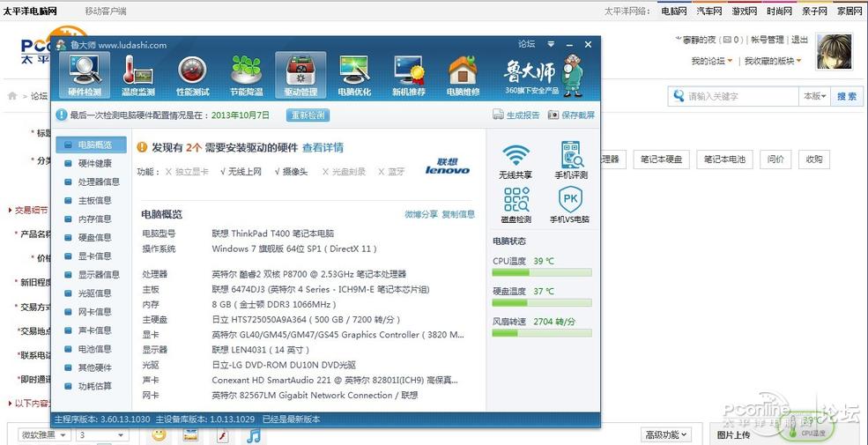Launch the 无线共享 WiFi sharing tool
The width and height of the screenshot is (868, 445).
[x=516, y=161]
